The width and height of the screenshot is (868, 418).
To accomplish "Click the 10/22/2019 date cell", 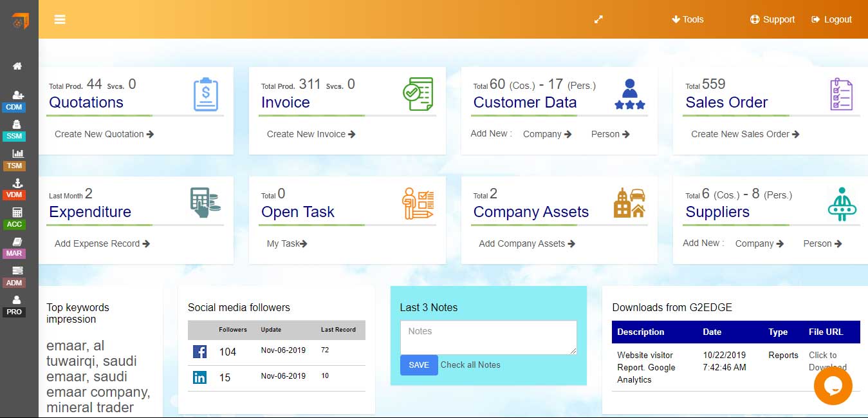I will (x=725, y=361).
